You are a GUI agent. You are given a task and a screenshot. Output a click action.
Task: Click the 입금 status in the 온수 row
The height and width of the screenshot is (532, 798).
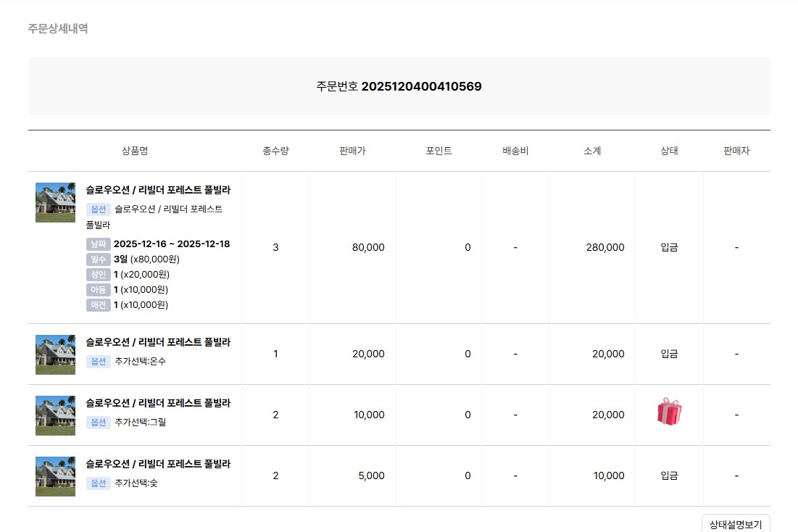(669, 354)
